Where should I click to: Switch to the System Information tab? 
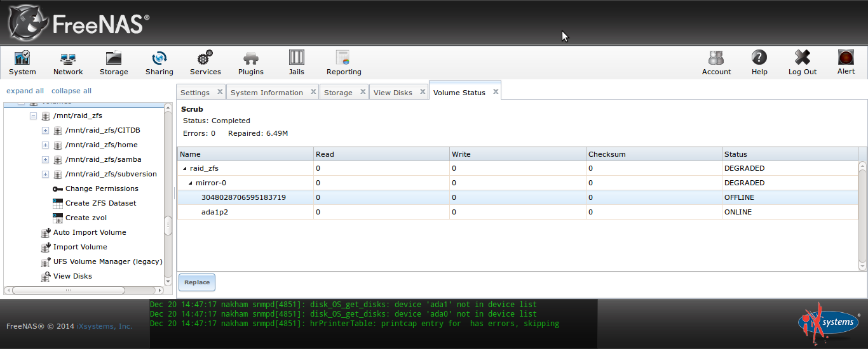267,93
